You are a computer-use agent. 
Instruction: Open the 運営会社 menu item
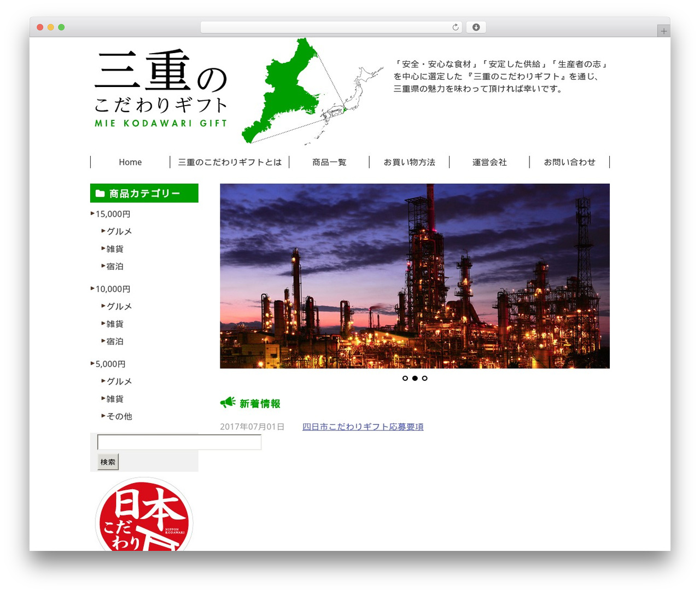point(489,162)
